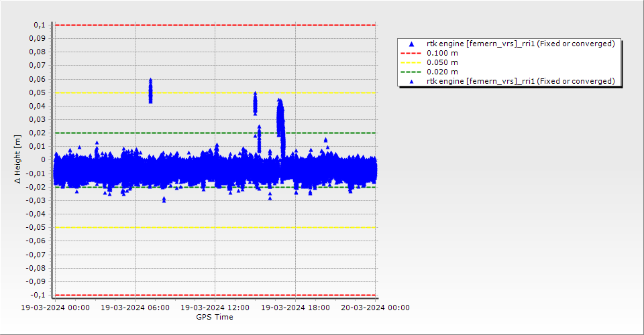The width and height of the screenshot is (644, 335).
Task: Click the "19-03-2024 12:00" time axis label
Action: [215, 308]
